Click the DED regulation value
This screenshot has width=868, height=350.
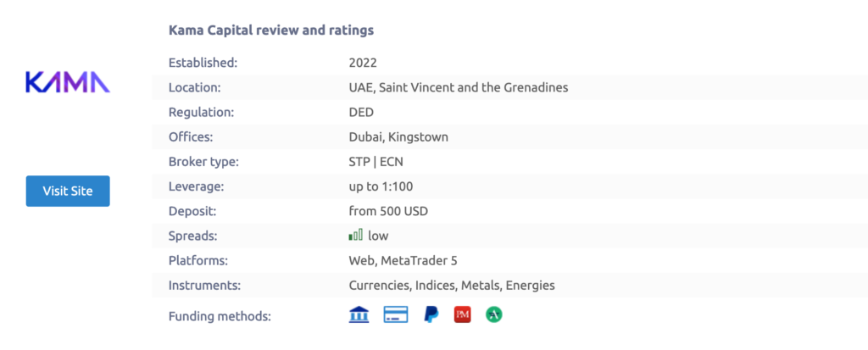point(361,112)
